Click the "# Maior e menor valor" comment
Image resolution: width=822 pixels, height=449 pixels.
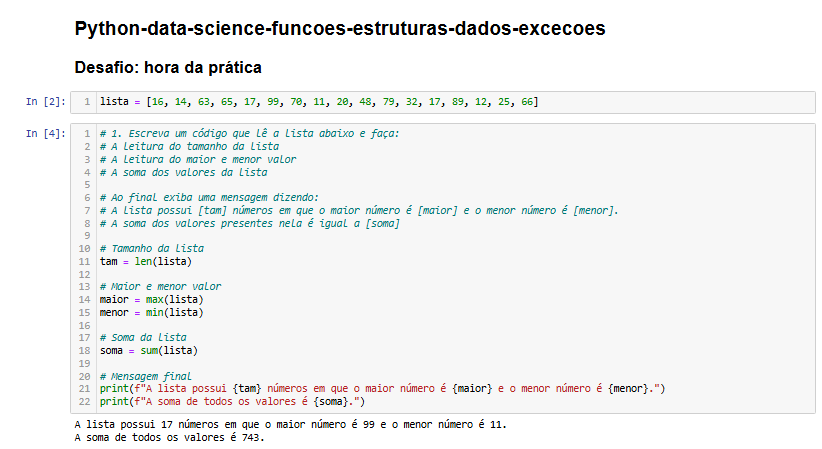[160, 287]
